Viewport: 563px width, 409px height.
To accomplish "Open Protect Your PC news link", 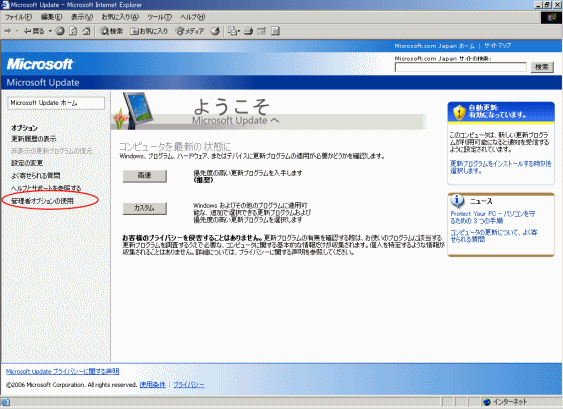I will [x=492, y=217].
